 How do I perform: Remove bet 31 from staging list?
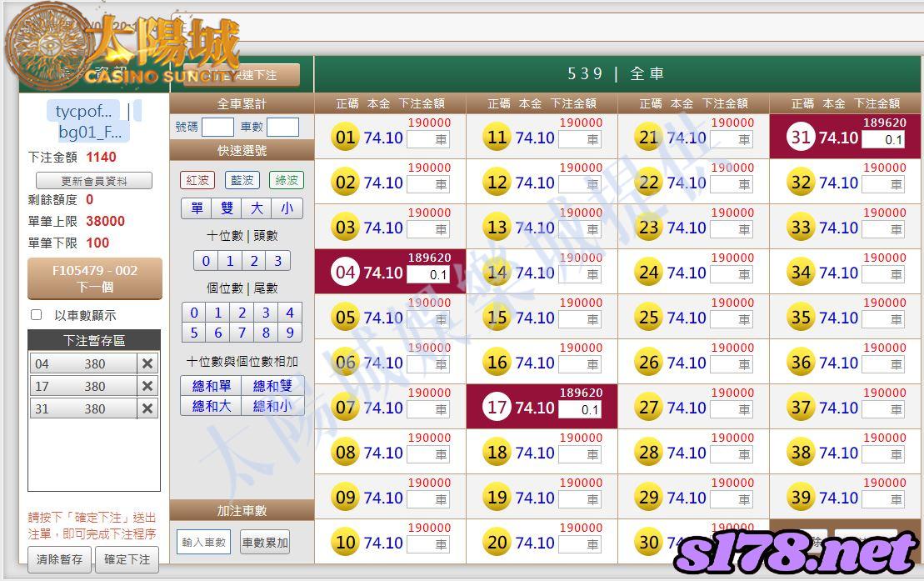click(147, 408)
